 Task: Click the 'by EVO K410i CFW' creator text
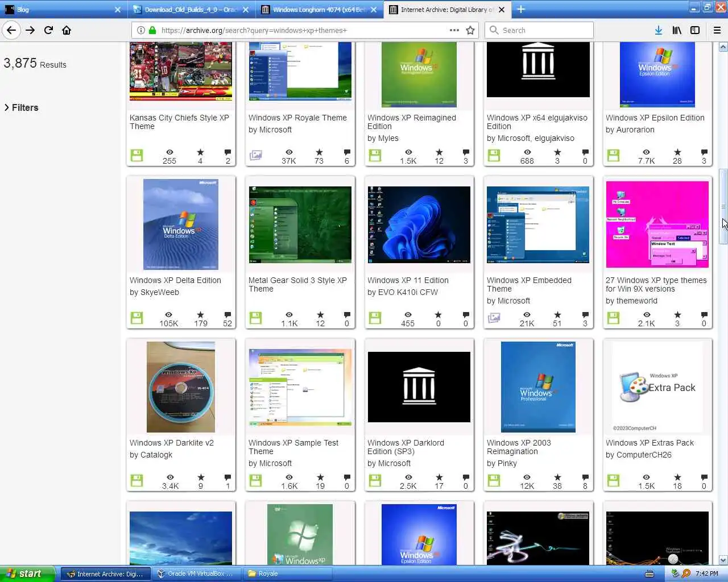pyautogui.click(x=403, y=292)
